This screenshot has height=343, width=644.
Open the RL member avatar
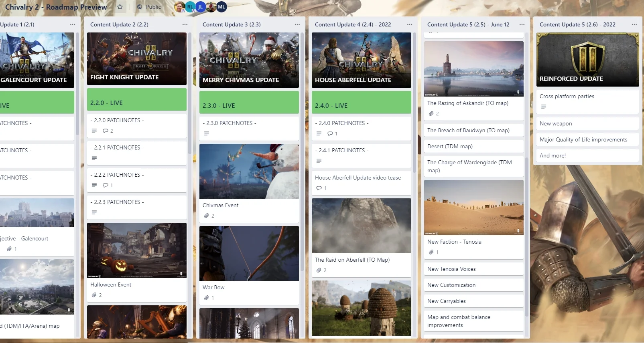tap(190, 7)
